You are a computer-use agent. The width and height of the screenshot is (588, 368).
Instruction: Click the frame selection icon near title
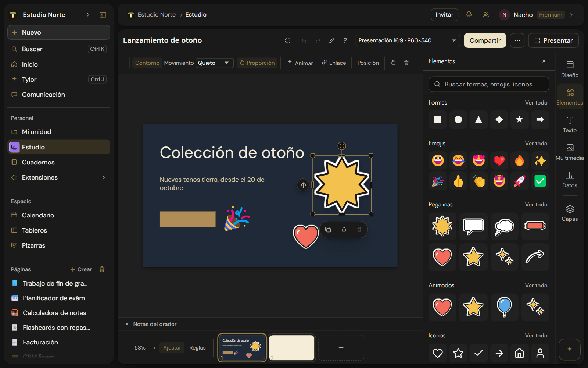(288, 40)
